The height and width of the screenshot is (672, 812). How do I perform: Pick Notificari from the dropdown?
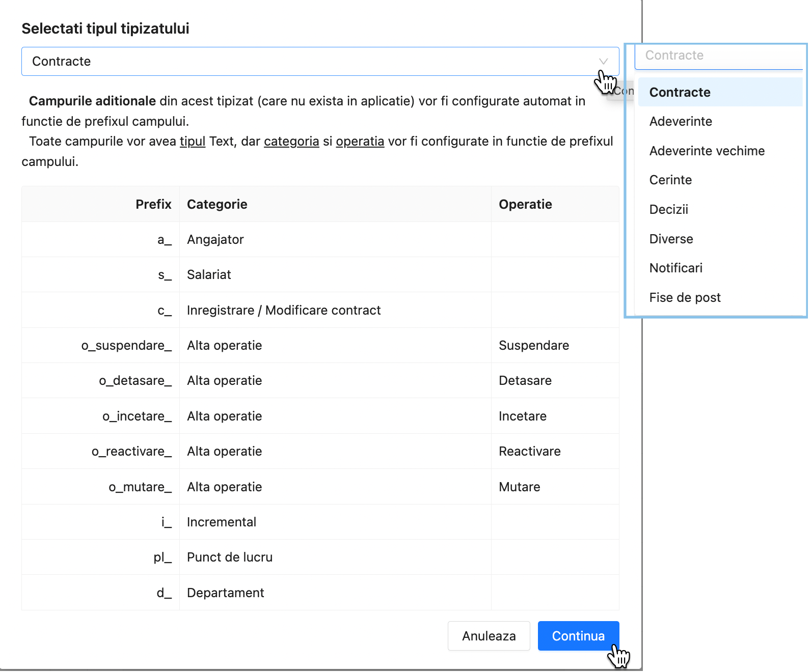720,268
